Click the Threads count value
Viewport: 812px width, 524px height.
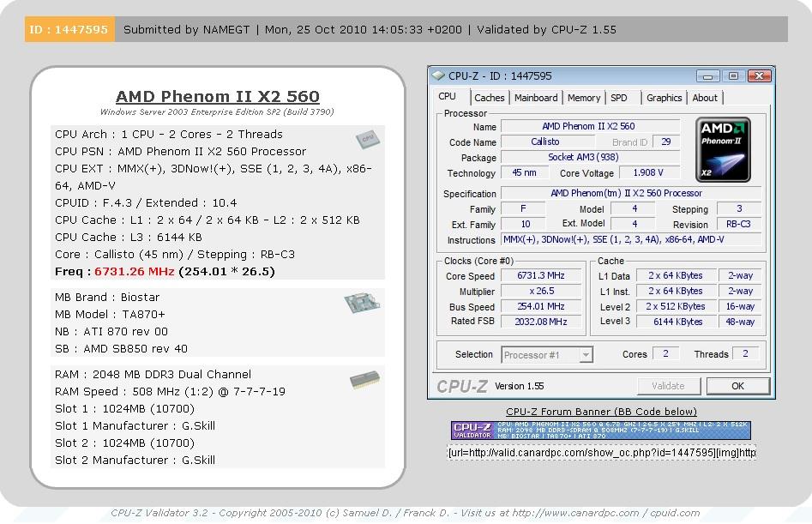click(x=745, y=353)
